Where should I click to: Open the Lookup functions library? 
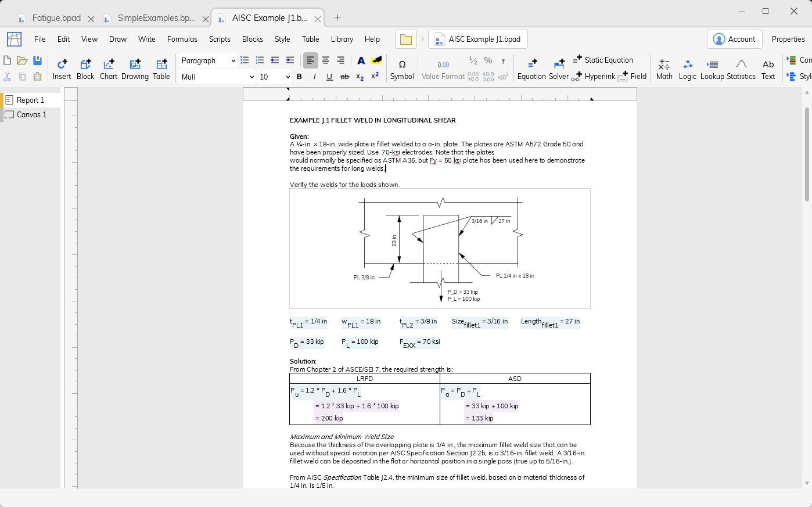(x=713, y=69)
